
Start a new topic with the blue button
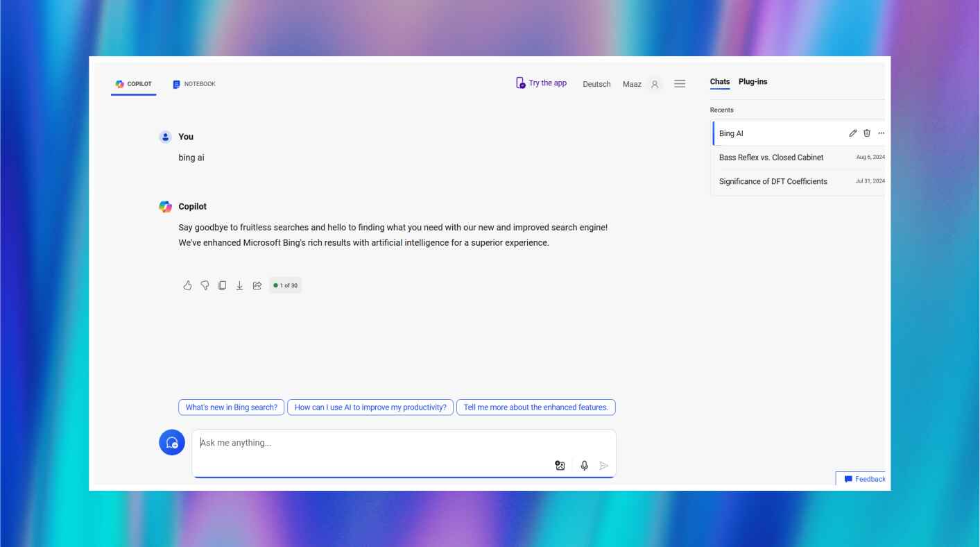(172, 442)
